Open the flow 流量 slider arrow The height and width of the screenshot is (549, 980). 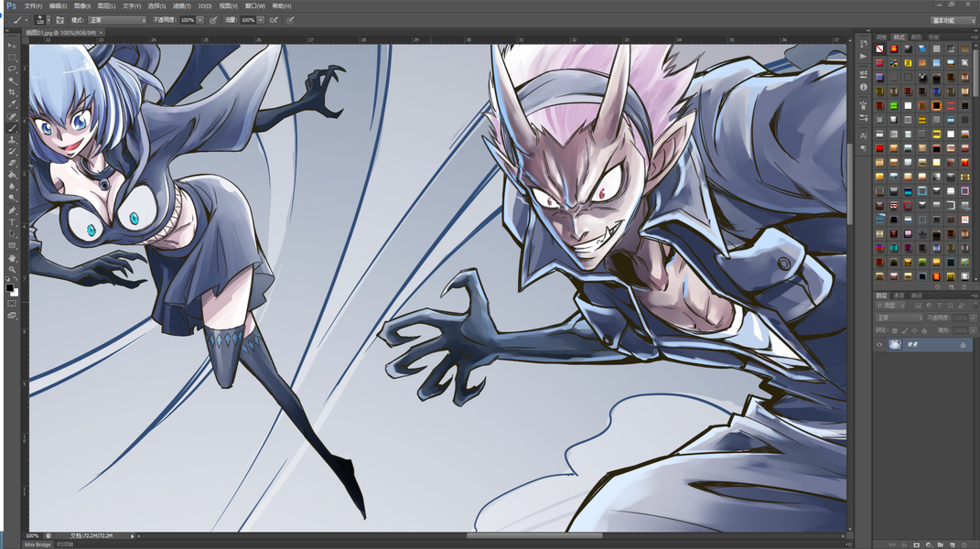[x=261, y=20]
